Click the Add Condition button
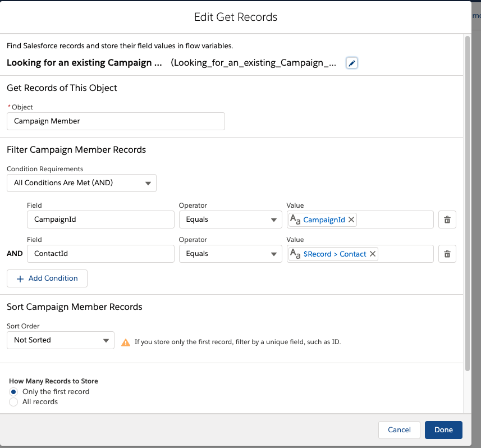This screenshot has width=481, height=448. [x=47, y=278]
